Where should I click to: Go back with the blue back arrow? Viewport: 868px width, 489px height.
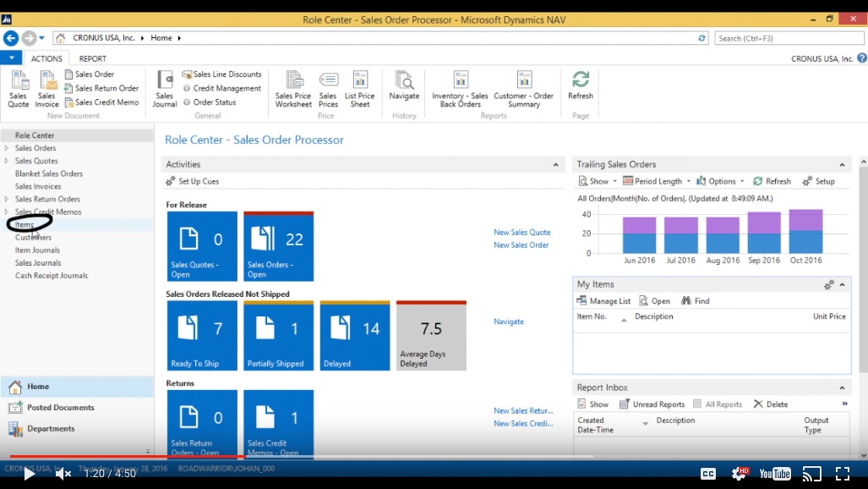pos(10,38)
